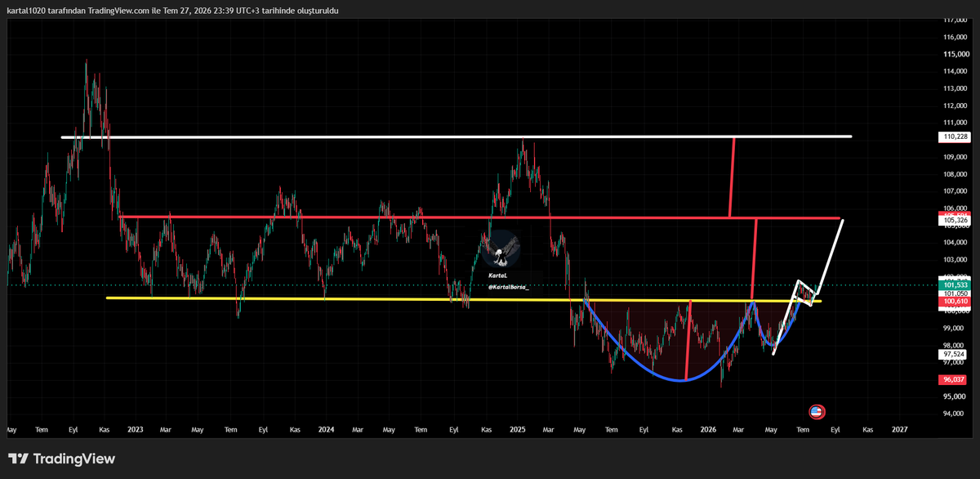This screenshot has height=479, width=980.
Task: Click the 2026 year label on time axis
Action: pyautogui.click(x=708, y=428)
